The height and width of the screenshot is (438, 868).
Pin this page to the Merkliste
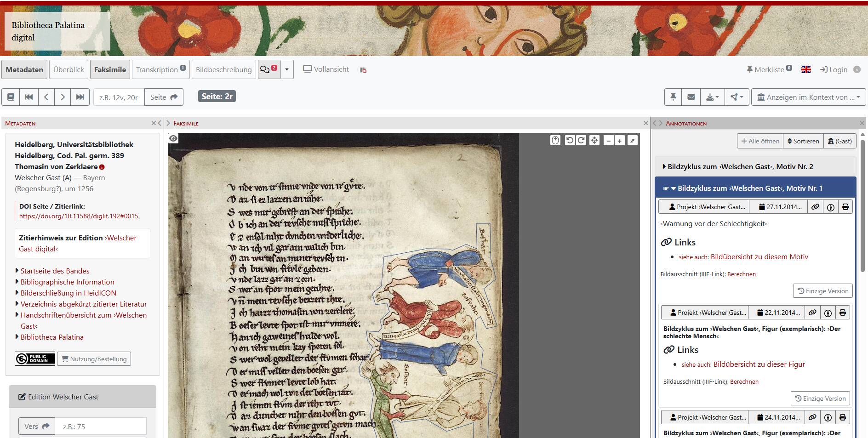pos(673,97)
